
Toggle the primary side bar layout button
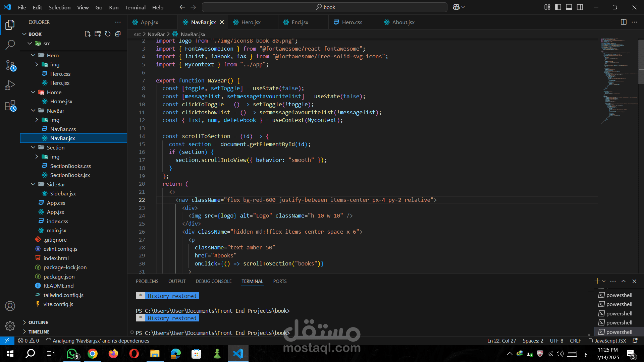(x=558, y=7)
